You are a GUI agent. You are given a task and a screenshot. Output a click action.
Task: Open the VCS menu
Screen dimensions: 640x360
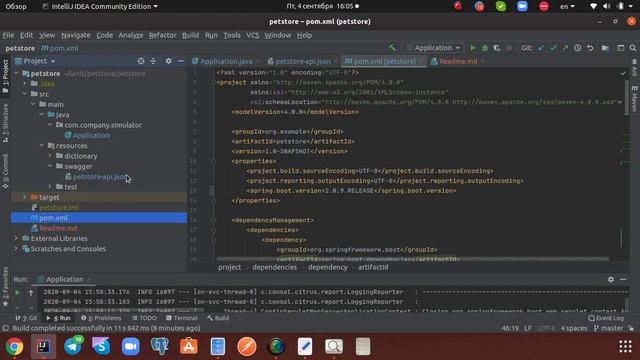point(252,35)
